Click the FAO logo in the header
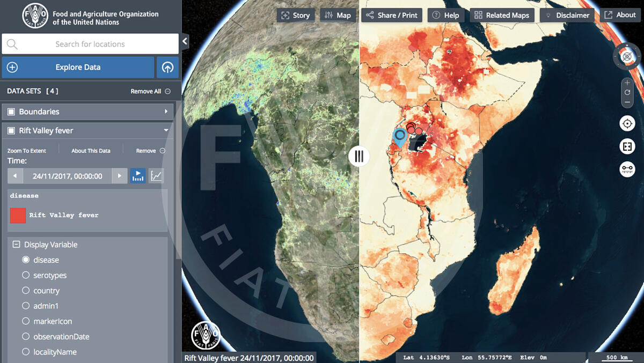The width and height of the screenshot is (644, 363). point(35,16)
